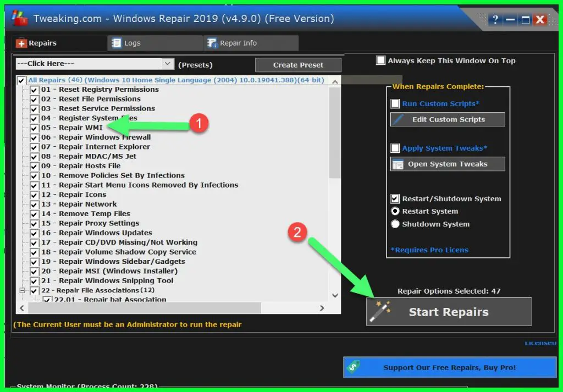Click the Open System Tweaks button

[448, 164]
